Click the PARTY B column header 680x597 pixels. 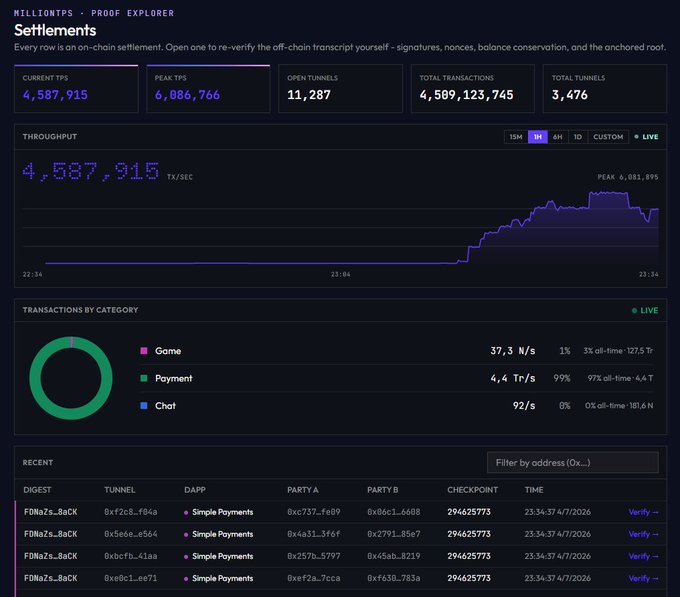[x=382, y=490]
